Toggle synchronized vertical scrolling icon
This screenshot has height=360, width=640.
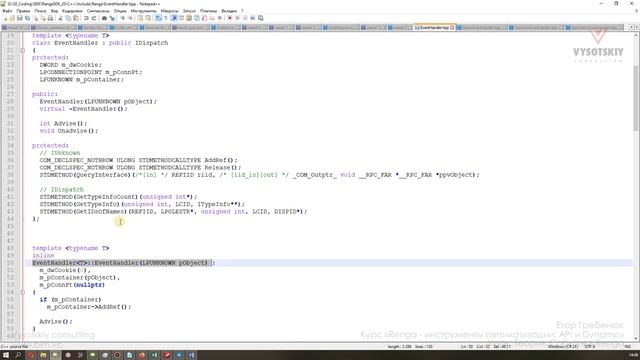pyautogui.click(x=140, y=18)
